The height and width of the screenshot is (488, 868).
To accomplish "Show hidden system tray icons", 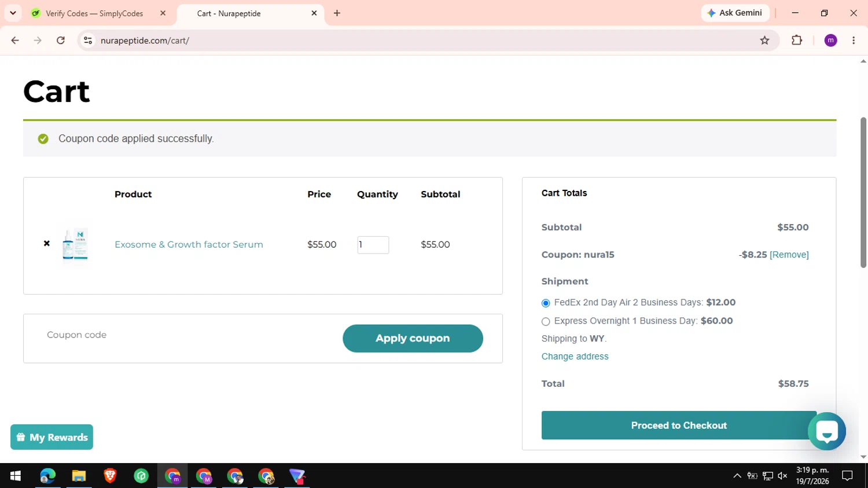I will point(737,476).
